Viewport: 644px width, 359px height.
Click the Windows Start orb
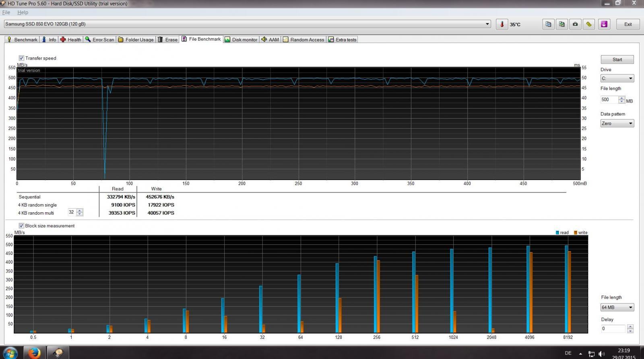point(10,353)
